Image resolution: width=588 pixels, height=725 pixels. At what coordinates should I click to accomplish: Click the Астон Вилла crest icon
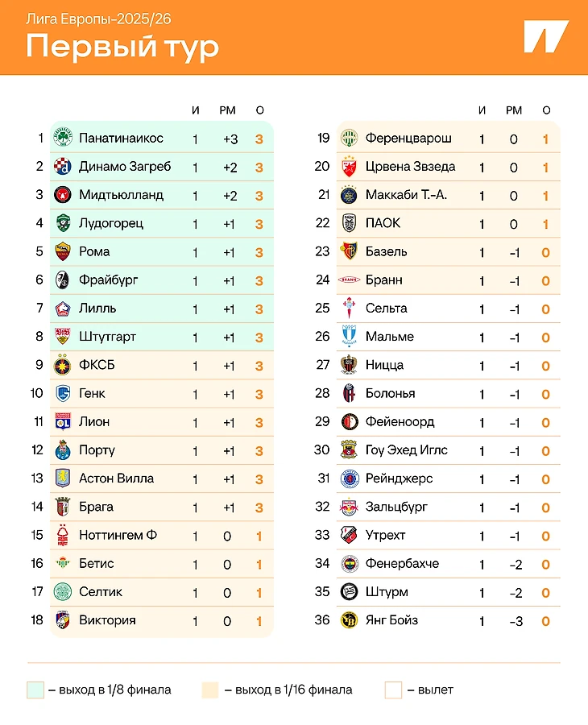tap(63, 478)
